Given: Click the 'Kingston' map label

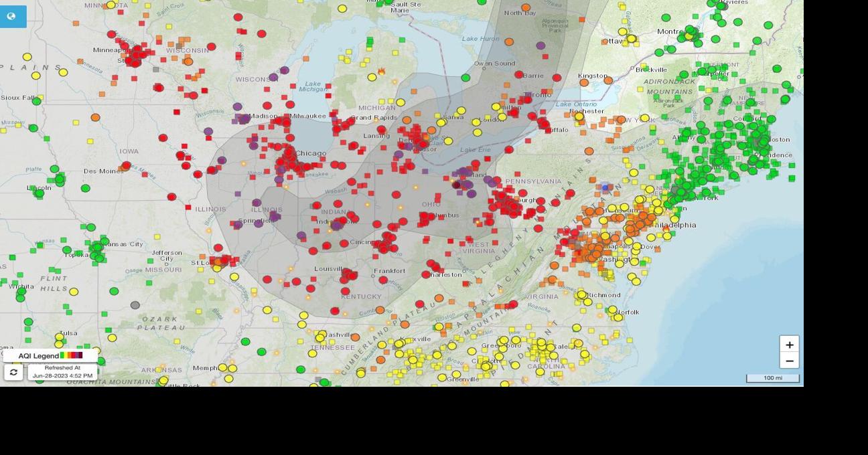Looking at the screenshot, I should tap(593, 76).
